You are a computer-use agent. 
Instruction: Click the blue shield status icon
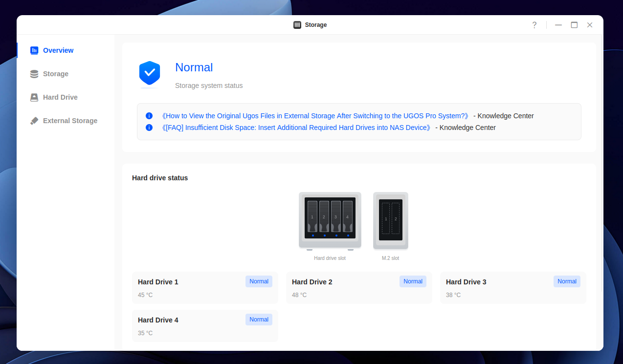tap(150, 73)
